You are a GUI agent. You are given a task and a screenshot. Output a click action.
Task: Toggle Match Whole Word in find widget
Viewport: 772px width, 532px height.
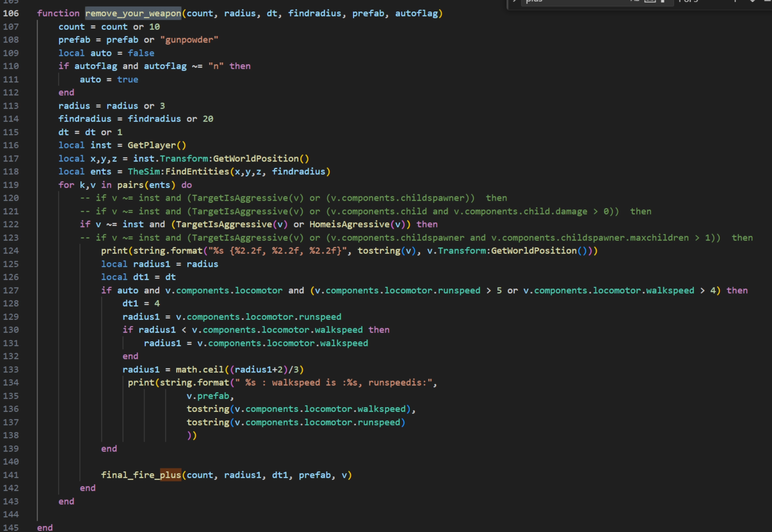650,1
